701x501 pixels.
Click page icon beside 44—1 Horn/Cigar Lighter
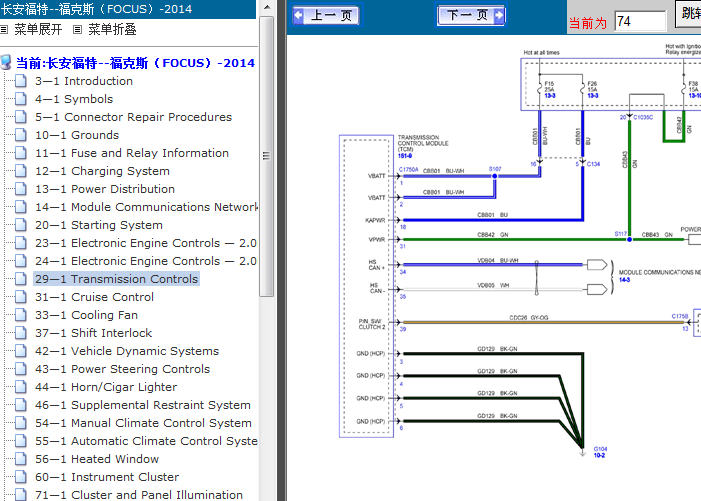pos(21,387)
